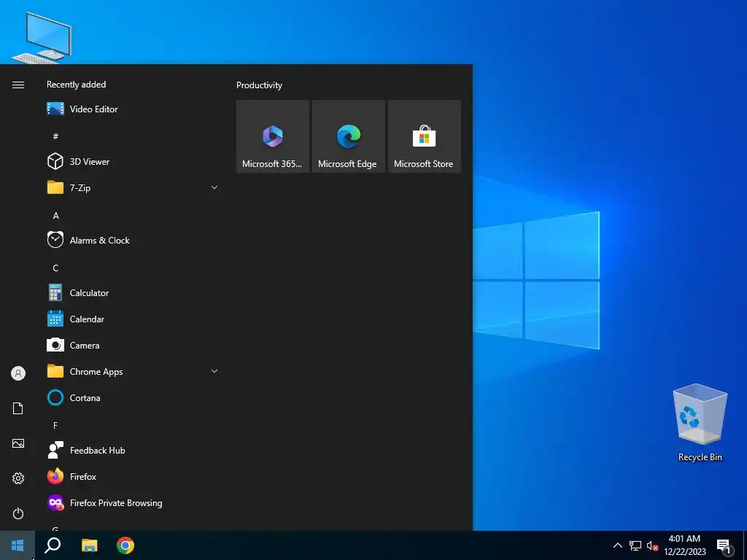Open the muted volume tray icon

pyautogui.click(x=652, y=545)
